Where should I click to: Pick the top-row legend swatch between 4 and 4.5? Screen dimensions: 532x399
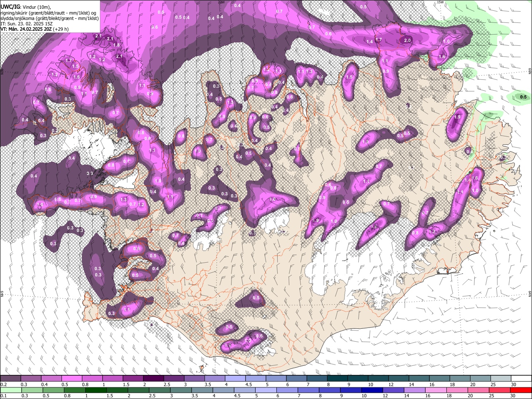tap(235, 379)
